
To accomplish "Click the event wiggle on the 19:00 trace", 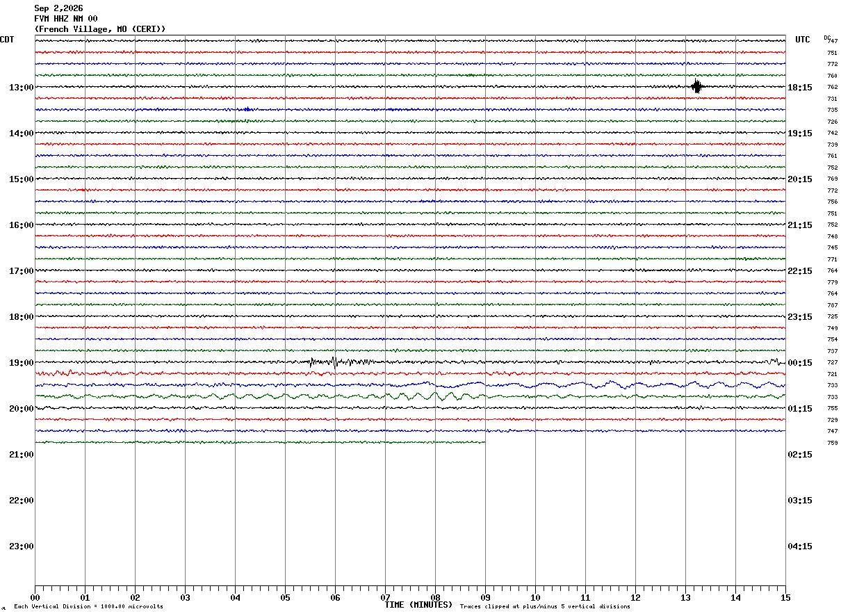I will (x=342, y=362).
